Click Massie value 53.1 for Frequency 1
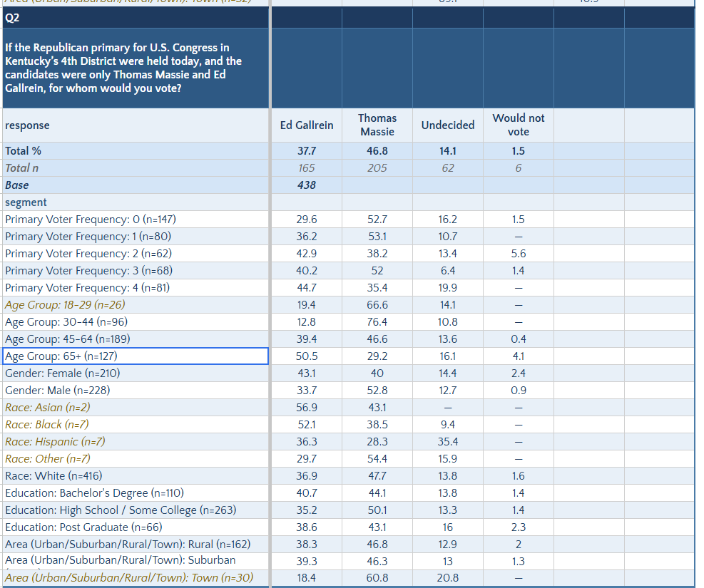This screenshot has height=588, width=704. (x=377, y=237)
